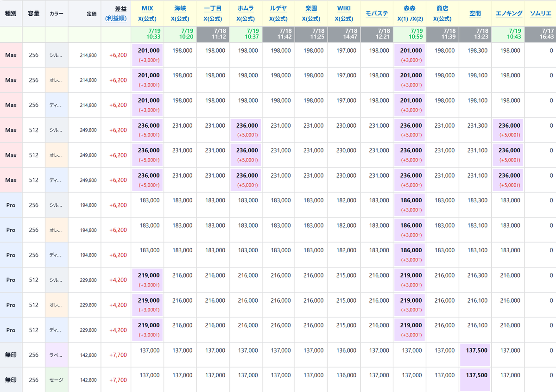Image resolution: width=556 pixels, height=392 pixels.
Task: Select the 7/18 13:23 update time cell
Action: [x=475, y=34]
